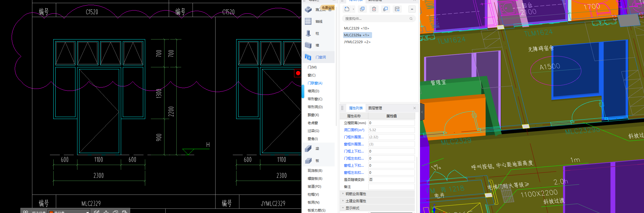Screen dimensions: 644x213
Task: Select 带形洞(D) in navigation
Action: 315,107
